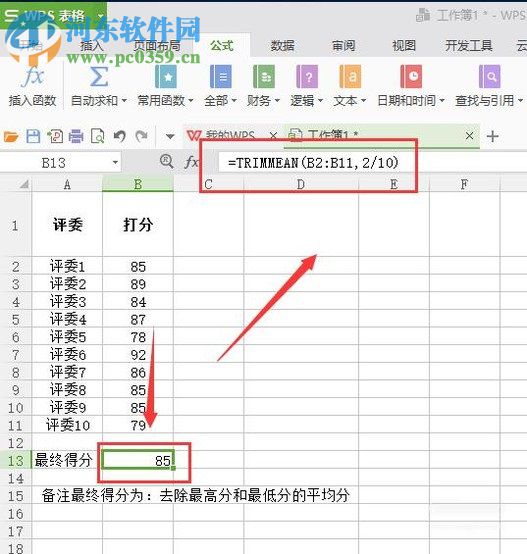Select cell 评委6
Viewport: 527px width, 554px height.
67,354
